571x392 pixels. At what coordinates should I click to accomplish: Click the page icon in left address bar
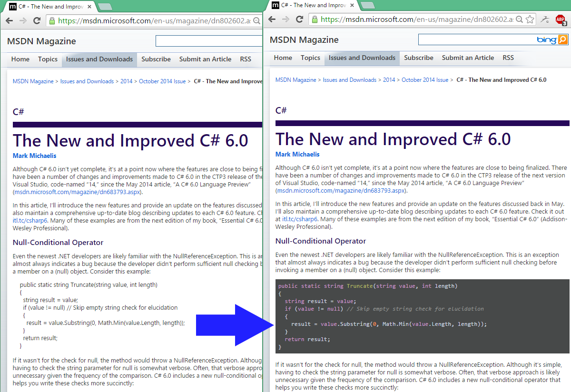pos(51,21)
